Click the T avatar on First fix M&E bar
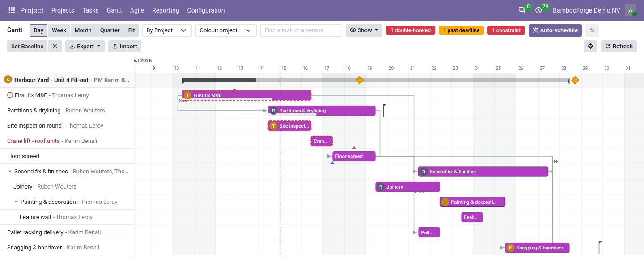The width and height of the screenshot is (644, 266). click(x=188, y=95)
